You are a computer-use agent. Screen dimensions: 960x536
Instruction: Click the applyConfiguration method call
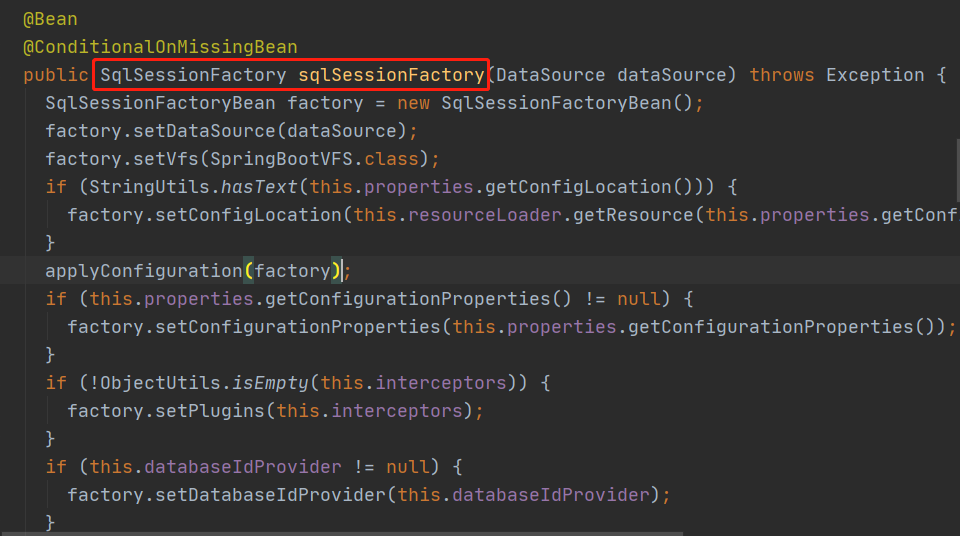pos(144,271)
